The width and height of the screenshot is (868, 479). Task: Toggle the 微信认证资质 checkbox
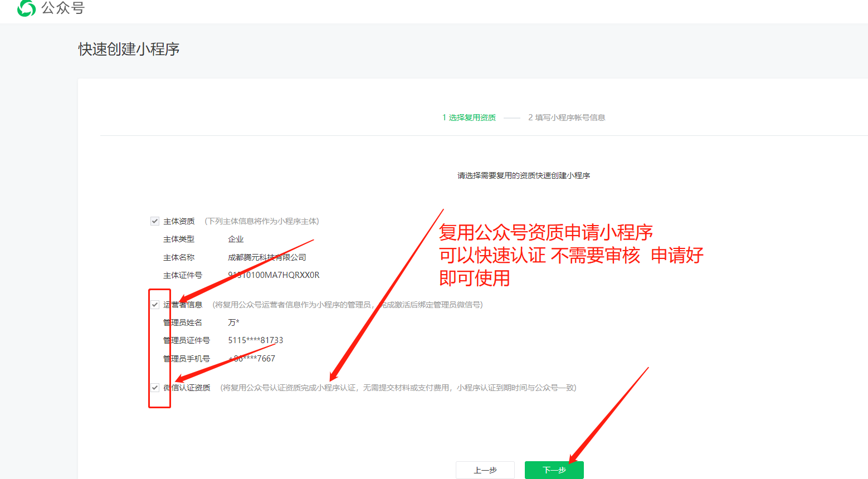(155, 388)
